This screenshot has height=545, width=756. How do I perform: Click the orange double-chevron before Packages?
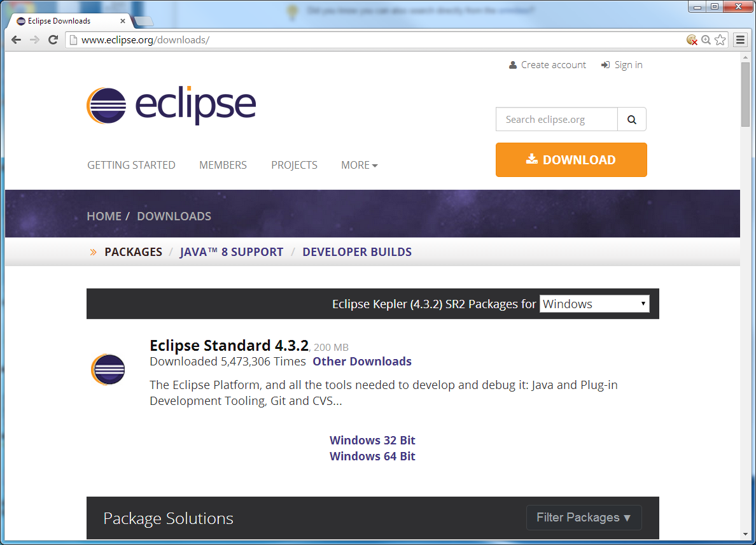click(93, 252)
